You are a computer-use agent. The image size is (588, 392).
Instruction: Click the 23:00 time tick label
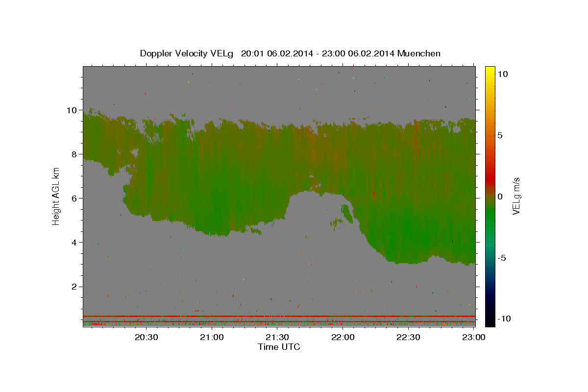pyautogui.click(x=473, y=337)
